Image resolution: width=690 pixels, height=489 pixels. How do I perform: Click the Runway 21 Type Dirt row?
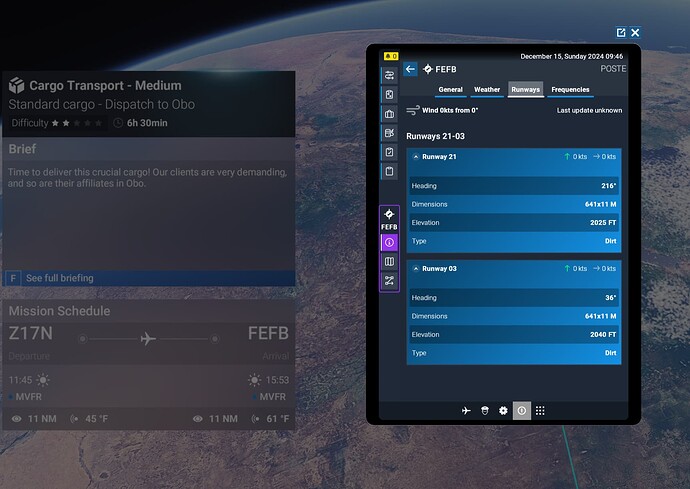coord(514,241)
